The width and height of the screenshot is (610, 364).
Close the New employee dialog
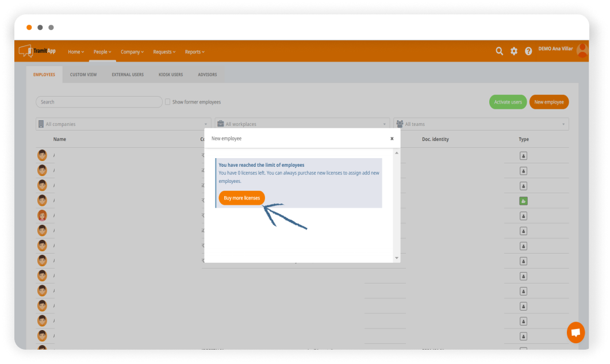click(x=392, y=139)
